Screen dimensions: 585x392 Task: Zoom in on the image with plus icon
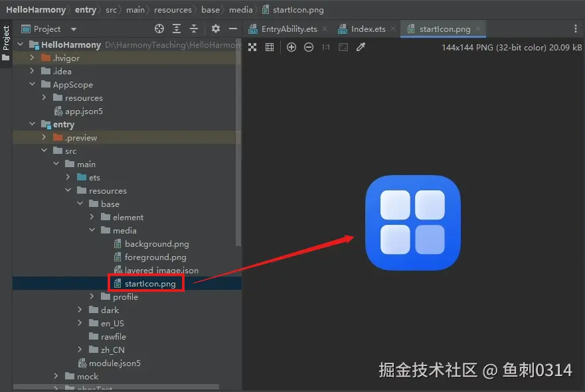(x=292, y=47)
